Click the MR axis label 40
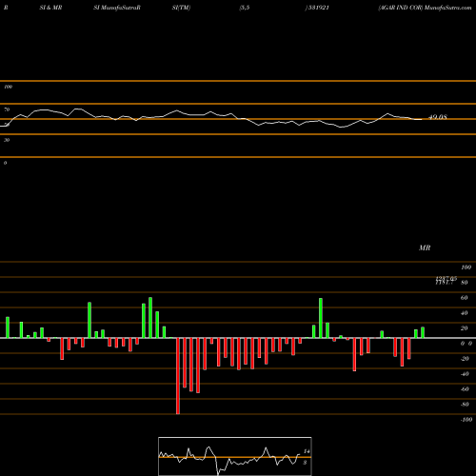This screenshot has height=476, width=476. [465, 313]
